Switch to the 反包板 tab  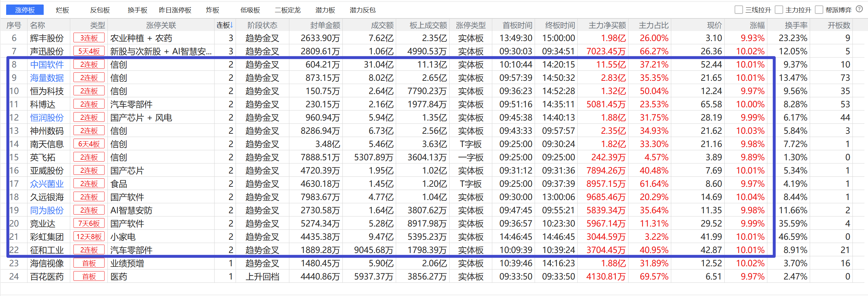click(100, 10)
